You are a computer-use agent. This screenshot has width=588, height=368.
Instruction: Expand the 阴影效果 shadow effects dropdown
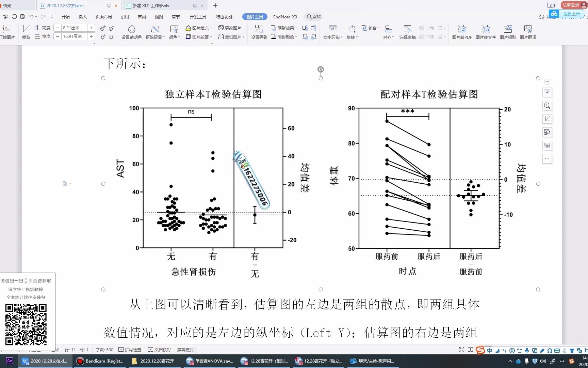pos(284,28)
